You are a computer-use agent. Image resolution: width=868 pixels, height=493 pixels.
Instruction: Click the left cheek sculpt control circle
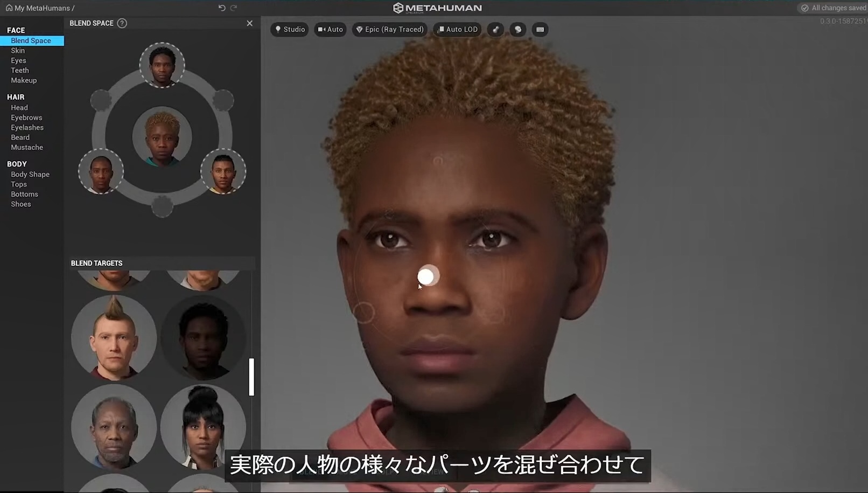pos(364,313)
